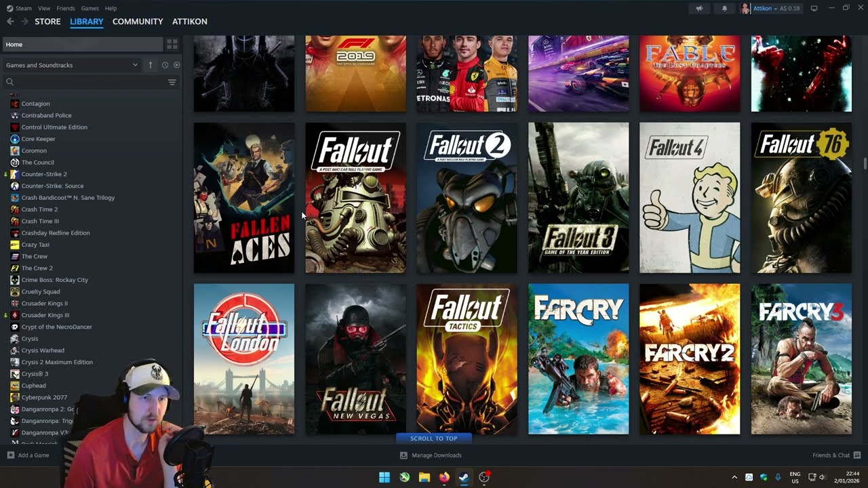Open File Explorer from the taskbar
Screen dimensions: 868x488
[425, 477]
